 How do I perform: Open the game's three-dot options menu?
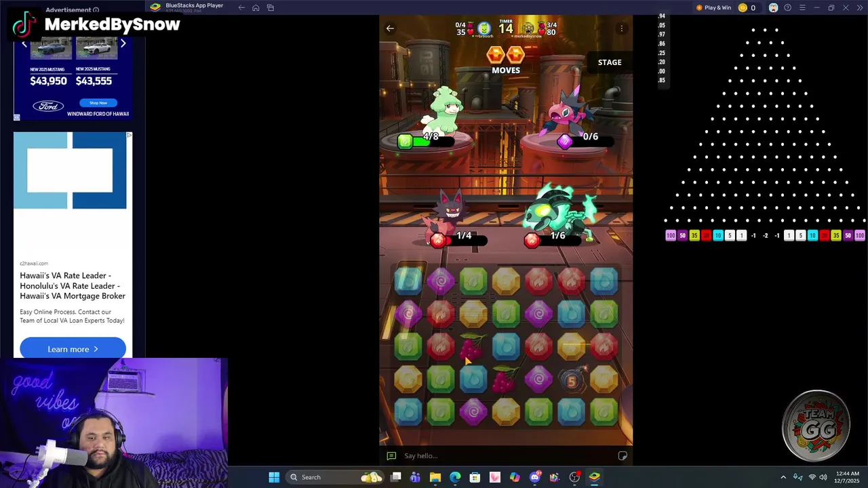tap(622, 28)
